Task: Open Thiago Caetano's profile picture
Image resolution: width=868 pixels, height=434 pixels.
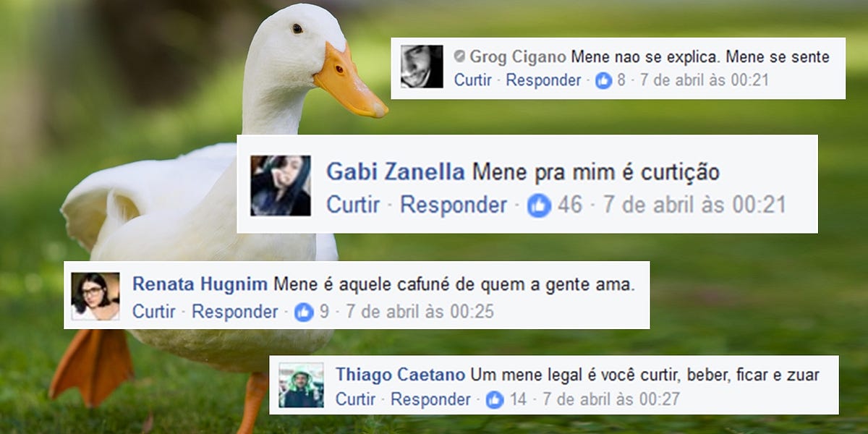Action: [302, 386]
